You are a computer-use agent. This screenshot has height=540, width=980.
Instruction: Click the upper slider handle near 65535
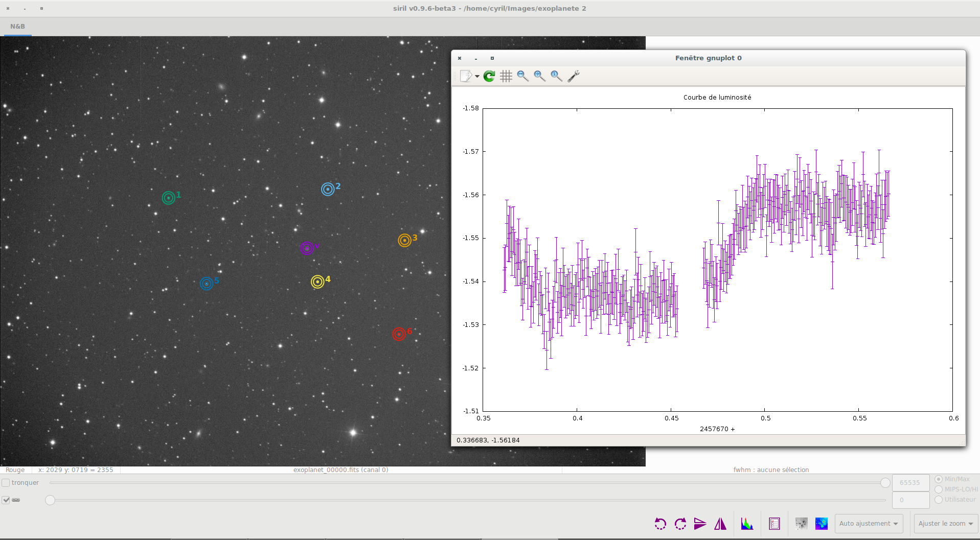(x=885, y=483)
